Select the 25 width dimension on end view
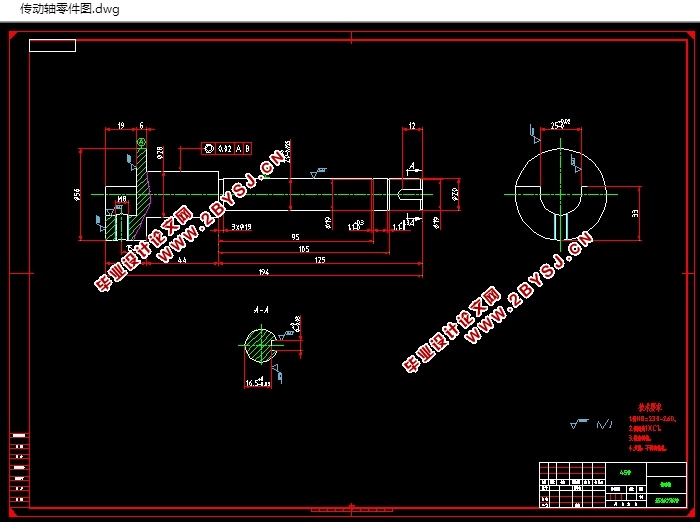The height and width of the screenshot is (522, 700). [560, 125]
